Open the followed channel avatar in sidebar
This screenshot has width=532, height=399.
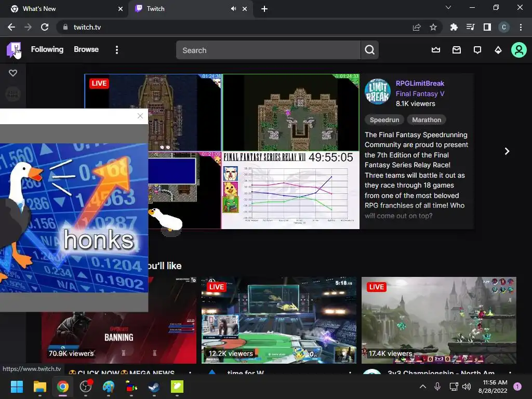point(13,94)
